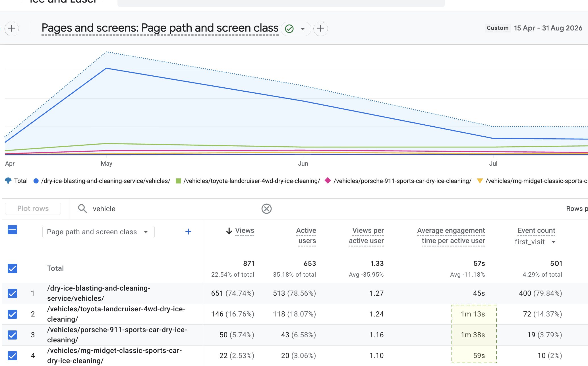The height and width of the screenshot is (366, 588).
Task: Click /vehicles/toyota-landcruiser-4wd-dry-ice-cleaning/ row path
Action: (116, 314)
